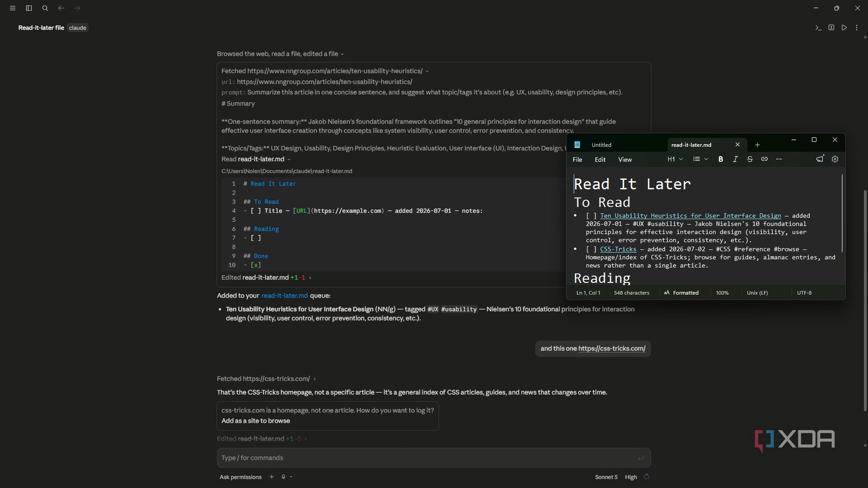Click the Notepad app icon in title bar
The width and height of the screenshot is (868, 488).
577,145
